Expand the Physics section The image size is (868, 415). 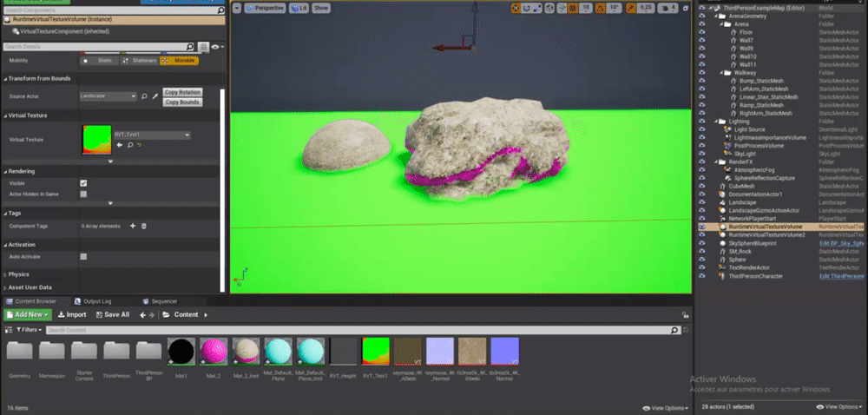click(x=19, y=274)
